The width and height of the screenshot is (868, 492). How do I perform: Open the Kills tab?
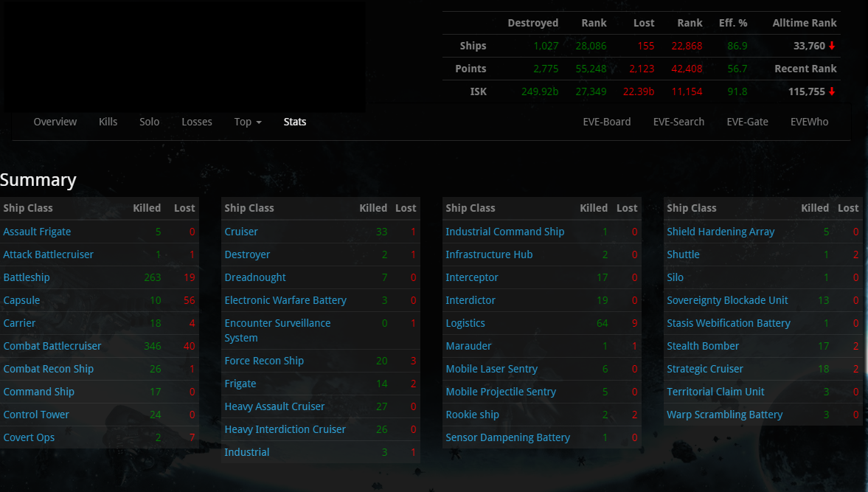[x=108, y=122]
